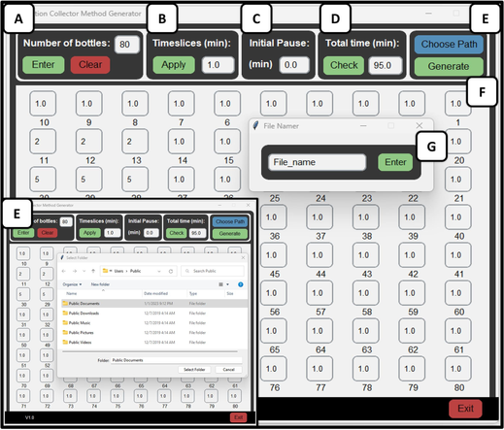The image size is (504, 430).
Task: Close the Select Folder dialog with X
Action: (x=243, y=257)
